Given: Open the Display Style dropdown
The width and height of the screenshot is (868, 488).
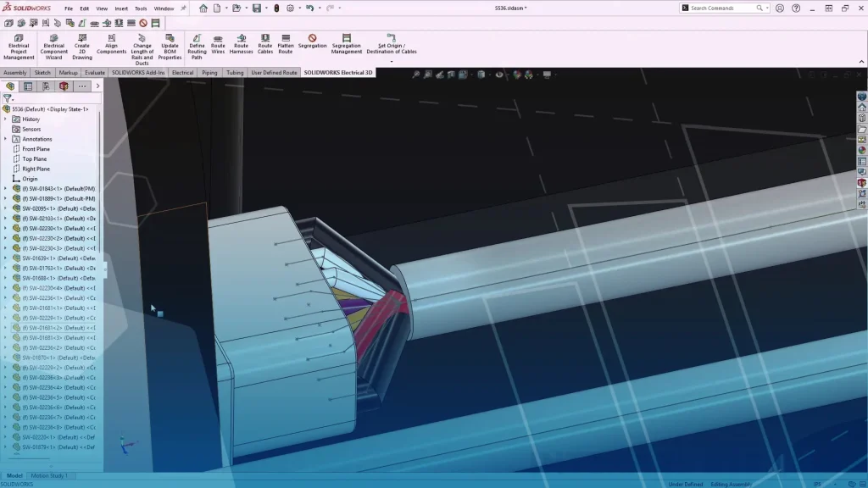Looking at the screenshot, I should (490, 75).
